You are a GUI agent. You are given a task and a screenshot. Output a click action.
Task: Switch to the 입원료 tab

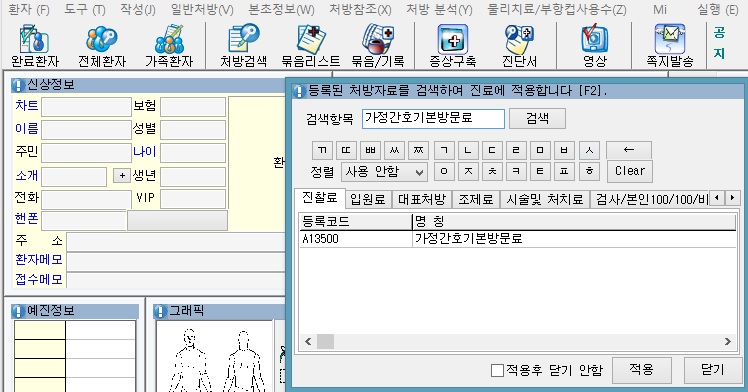tap(368, 199)
